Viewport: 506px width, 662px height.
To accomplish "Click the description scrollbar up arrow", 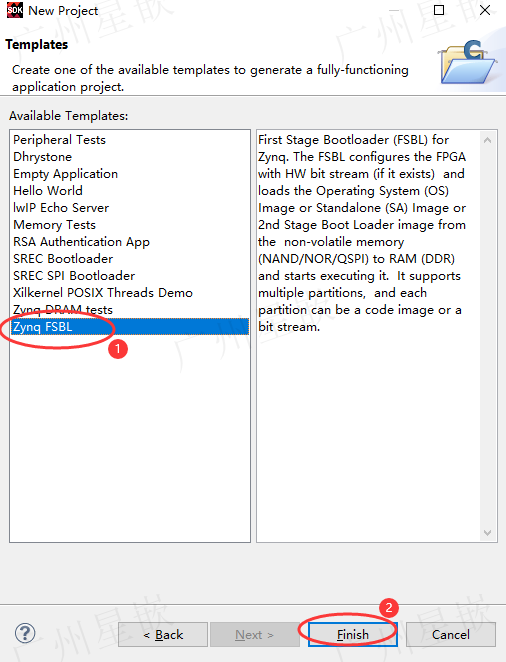I will click(487, 140).
